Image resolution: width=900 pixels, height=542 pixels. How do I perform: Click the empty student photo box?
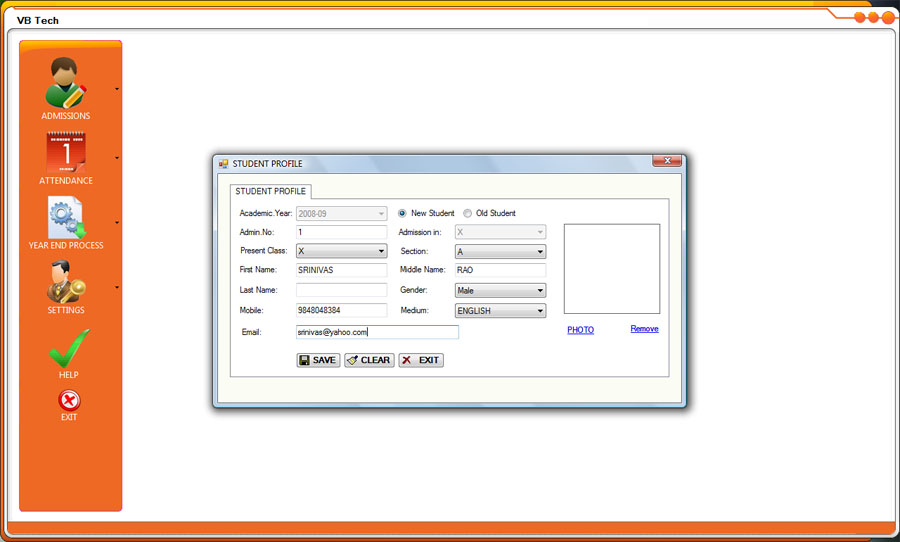612,269
